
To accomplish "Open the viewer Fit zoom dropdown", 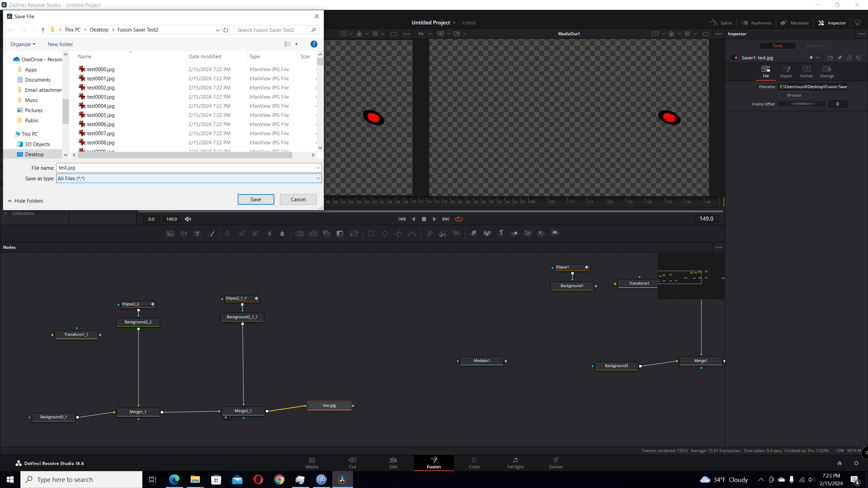I will tap(425, 34).
